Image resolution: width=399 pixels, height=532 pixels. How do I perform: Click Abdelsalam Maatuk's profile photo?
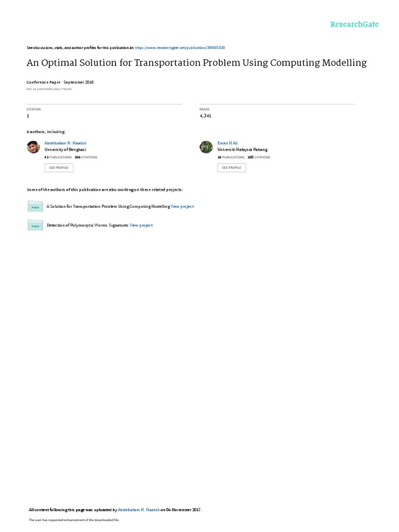point(33,147)
